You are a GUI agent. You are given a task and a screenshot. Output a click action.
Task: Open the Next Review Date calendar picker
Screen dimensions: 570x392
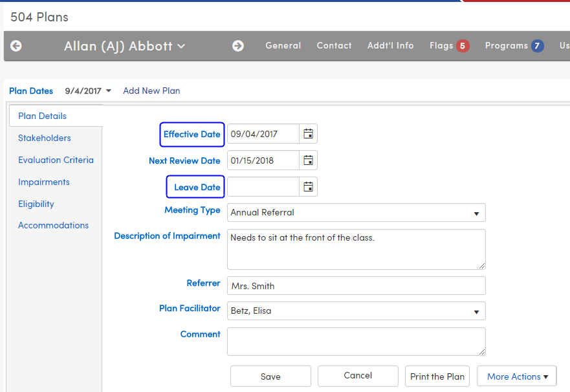point(309,160)
